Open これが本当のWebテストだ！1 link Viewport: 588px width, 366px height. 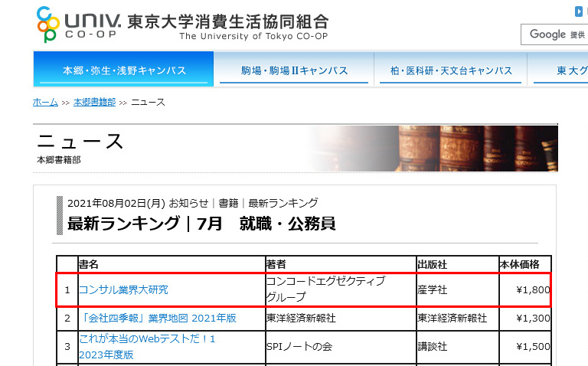tap(147, 347)
